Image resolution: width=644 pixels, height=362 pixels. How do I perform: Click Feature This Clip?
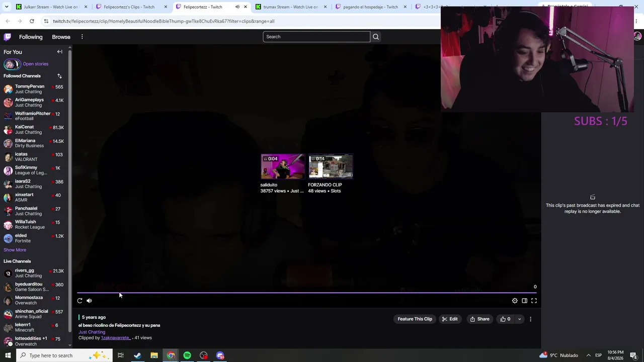pyautogui.click(x=415, y=319)
